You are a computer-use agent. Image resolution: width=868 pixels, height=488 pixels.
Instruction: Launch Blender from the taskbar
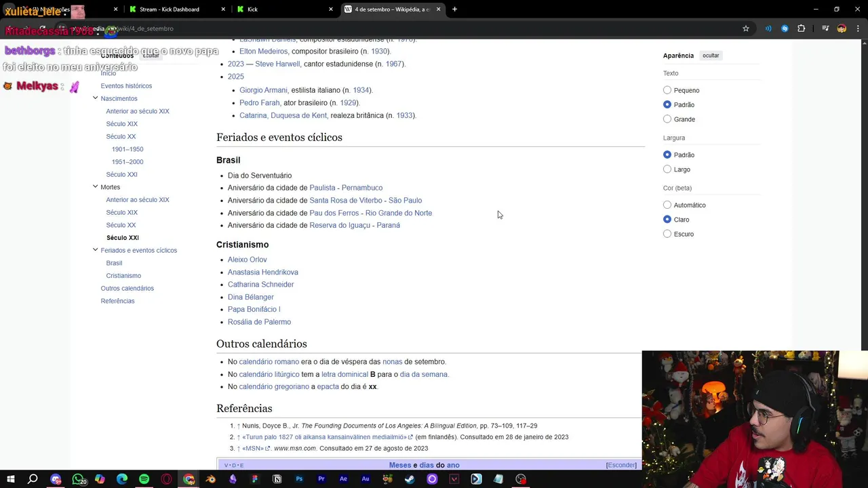click(210, 479)
